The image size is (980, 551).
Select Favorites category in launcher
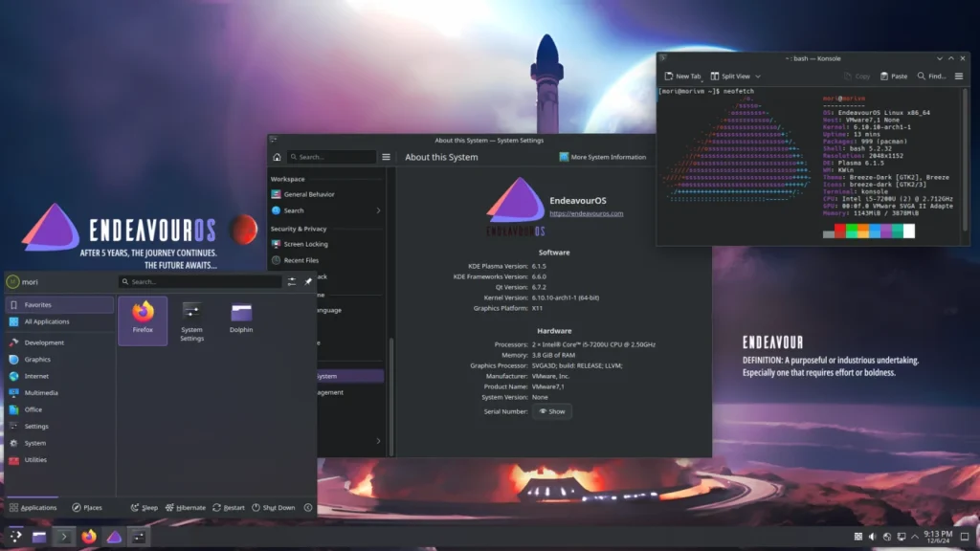tap(60, 305)
